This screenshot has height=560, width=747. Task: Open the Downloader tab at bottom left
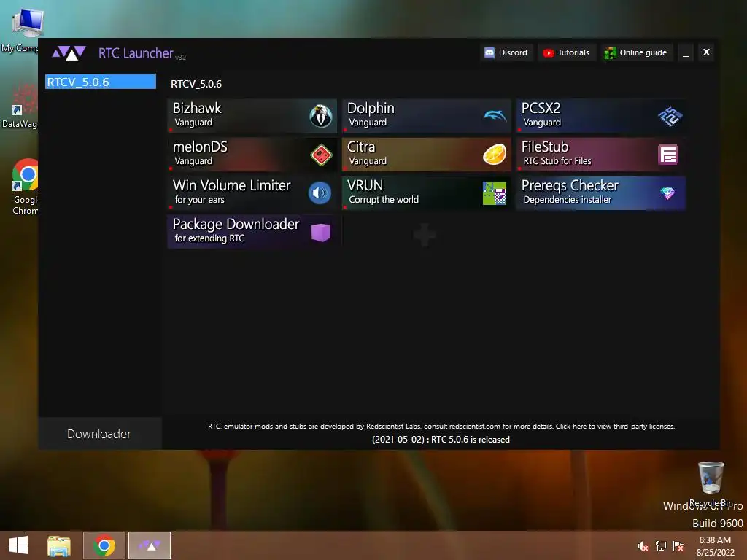(99, 434)
